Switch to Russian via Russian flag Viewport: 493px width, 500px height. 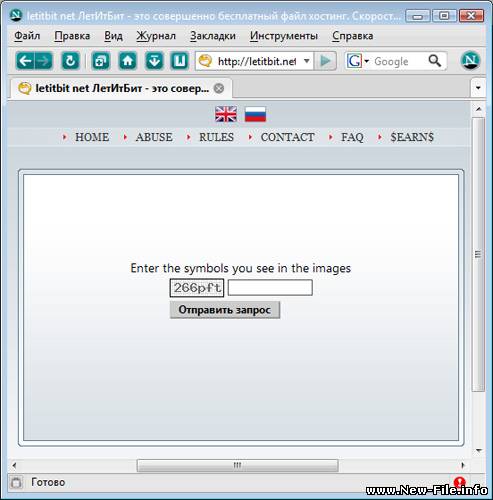tap(255, 114)
